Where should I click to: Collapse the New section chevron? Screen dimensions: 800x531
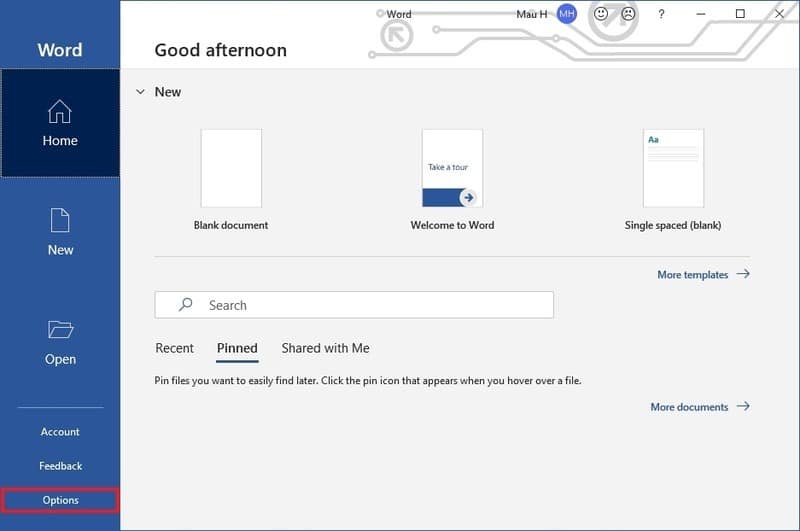(x=140, y=92)
